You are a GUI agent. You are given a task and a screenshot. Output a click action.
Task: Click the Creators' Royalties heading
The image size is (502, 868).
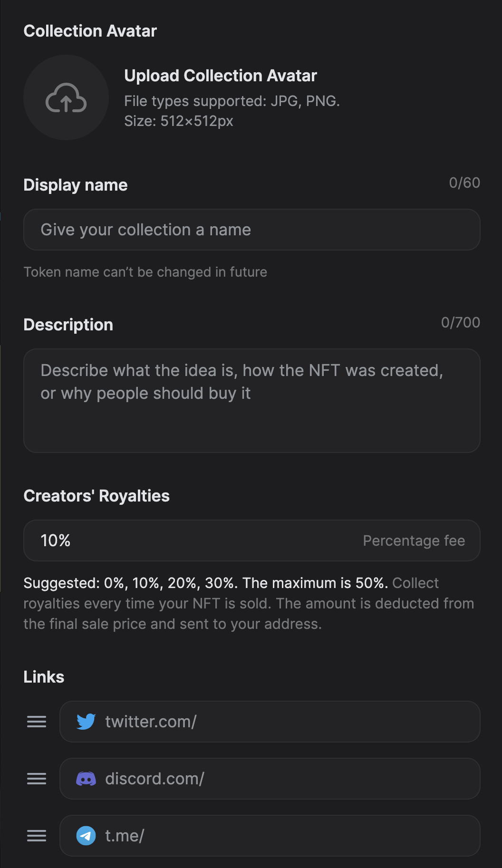click(97, 496)
